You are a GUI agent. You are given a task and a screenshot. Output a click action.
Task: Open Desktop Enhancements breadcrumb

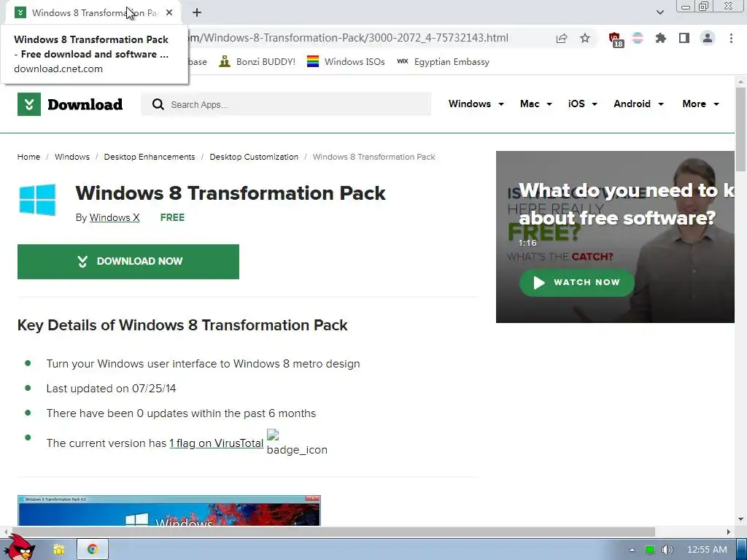pos(150,157)
